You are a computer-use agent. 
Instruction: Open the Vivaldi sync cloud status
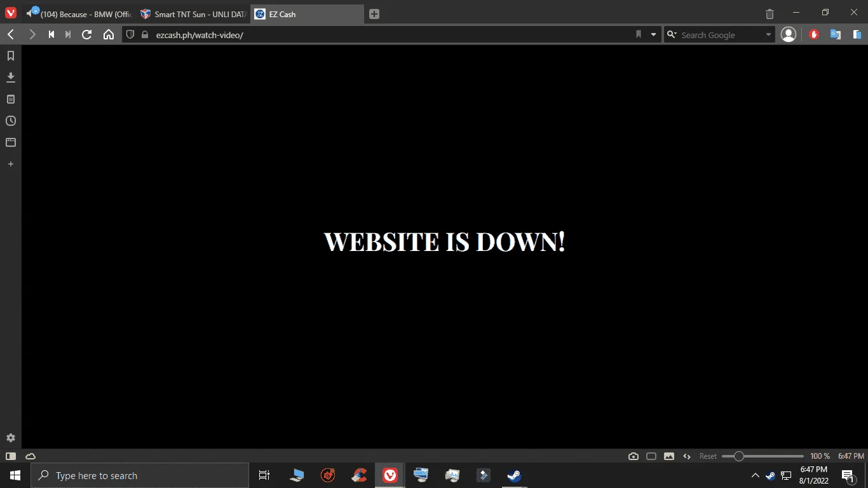[x=30, y=456]
